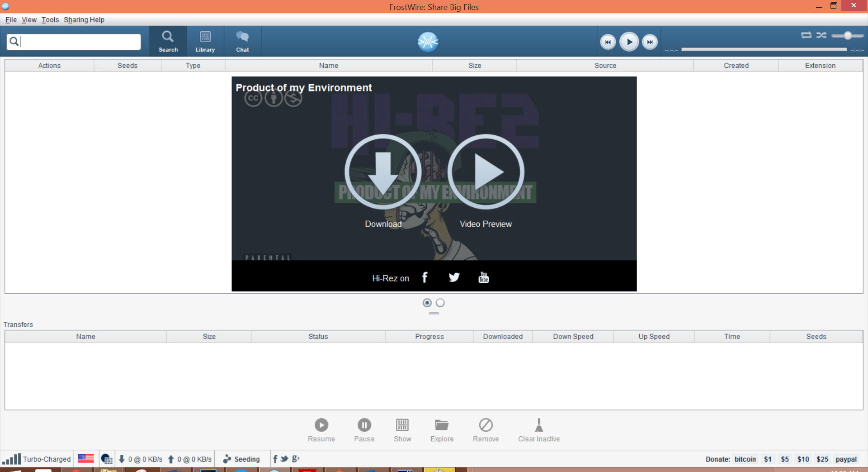Select the first promo slide radio button
This screenshot has height=472, width=868.
(x=427, y=303)
